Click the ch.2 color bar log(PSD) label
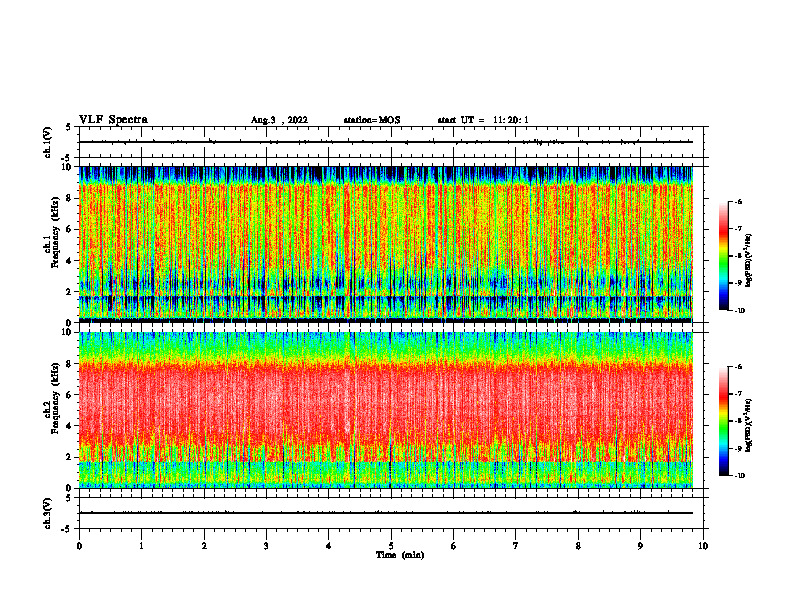The image size is (792, 612). 749,425
